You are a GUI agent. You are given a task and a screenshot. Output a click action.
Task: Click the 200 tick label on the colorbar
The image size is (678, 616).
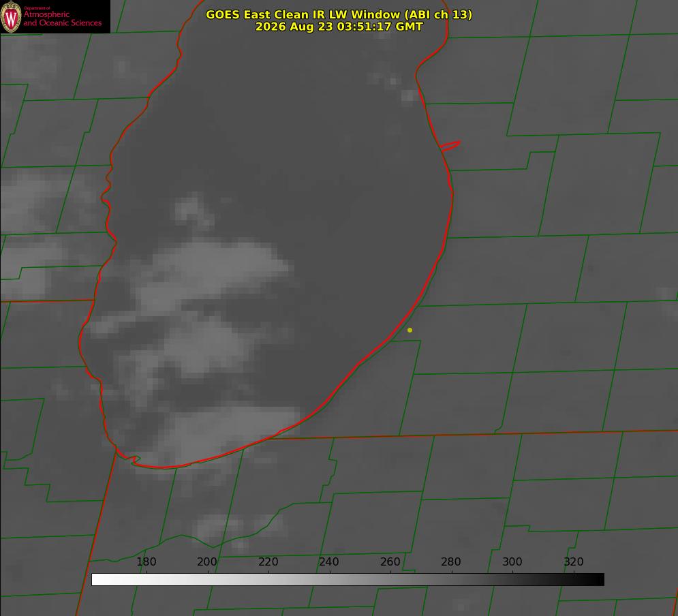[x=207, y=561]
